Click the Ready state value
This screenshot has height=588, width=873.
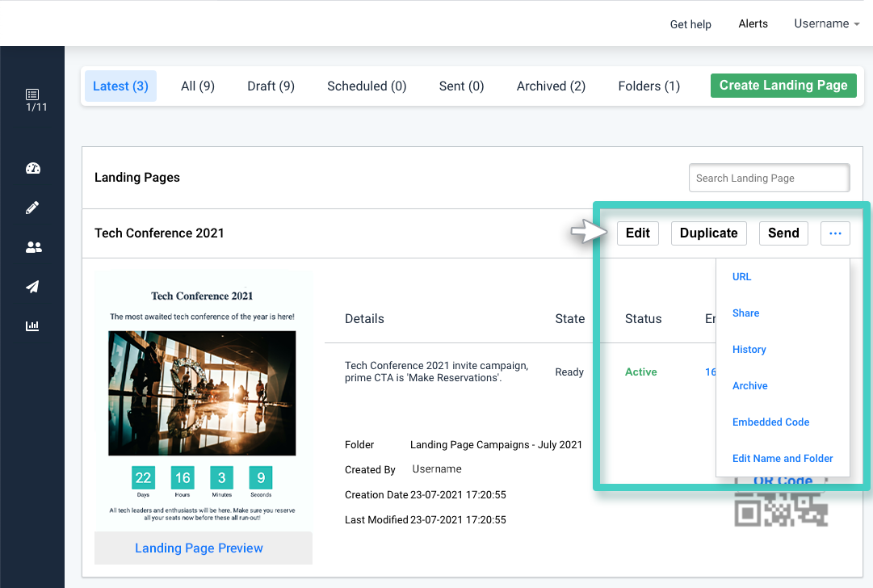[569, 372]
